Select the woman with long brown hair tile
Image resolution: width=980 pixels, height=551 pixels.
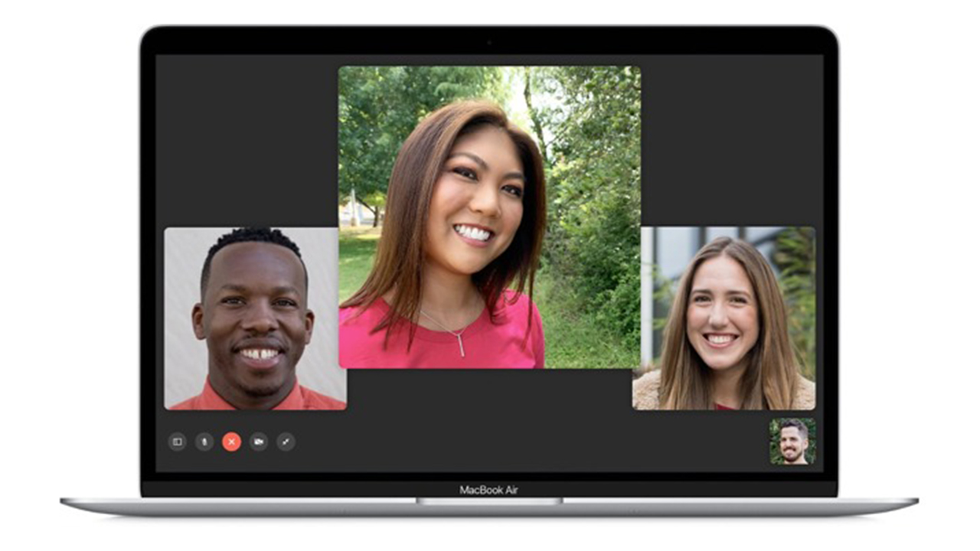pyautogui.click(x=724, y=318)
